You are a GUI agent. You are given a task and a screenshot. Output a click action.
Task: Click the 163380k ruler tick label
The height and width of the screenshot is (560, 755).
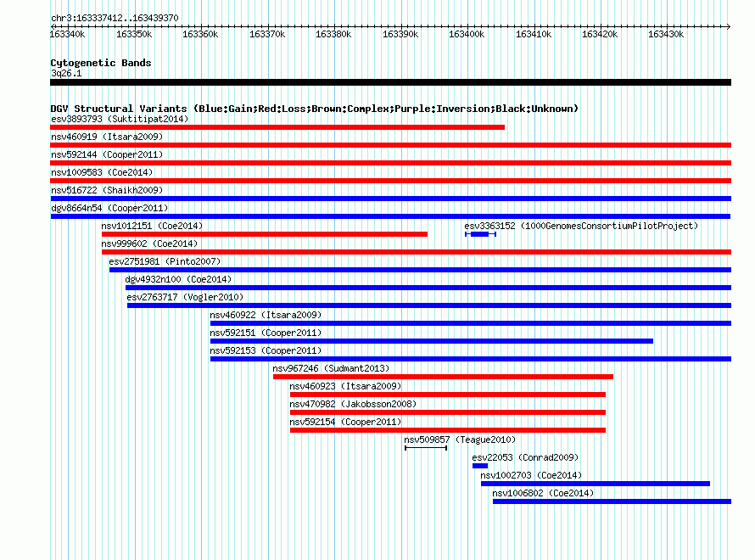click(333, 34)
